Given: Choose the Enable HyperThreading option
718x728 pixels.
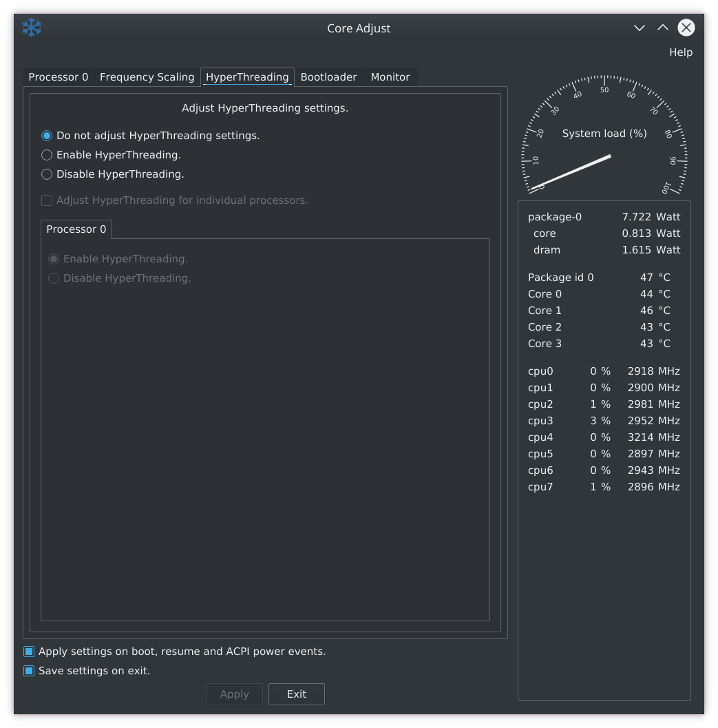Looking at the screenshot, I should click(x=112, y=155).
